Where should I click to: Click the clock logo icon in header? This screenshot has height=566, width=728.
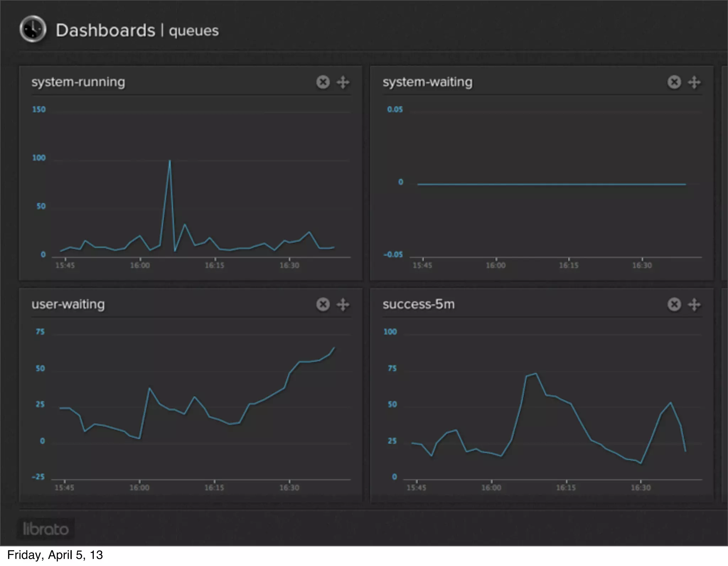coord(33,29)
